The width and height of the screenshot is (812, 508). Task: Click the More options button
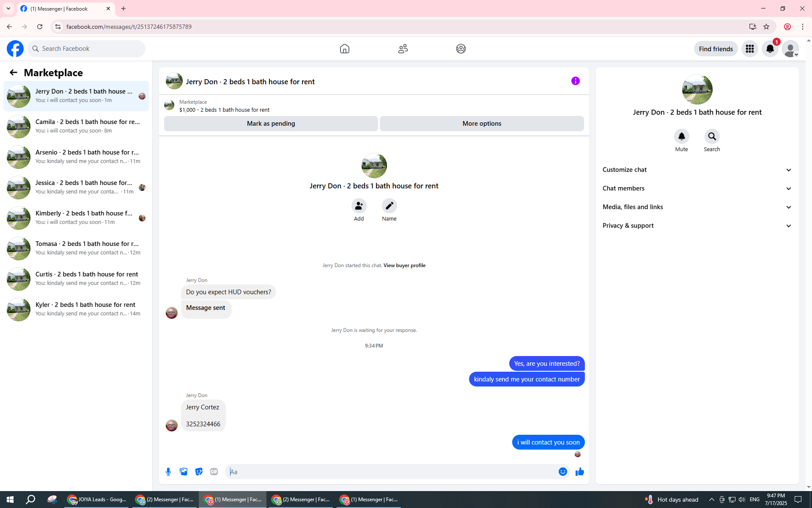(482, 124)
